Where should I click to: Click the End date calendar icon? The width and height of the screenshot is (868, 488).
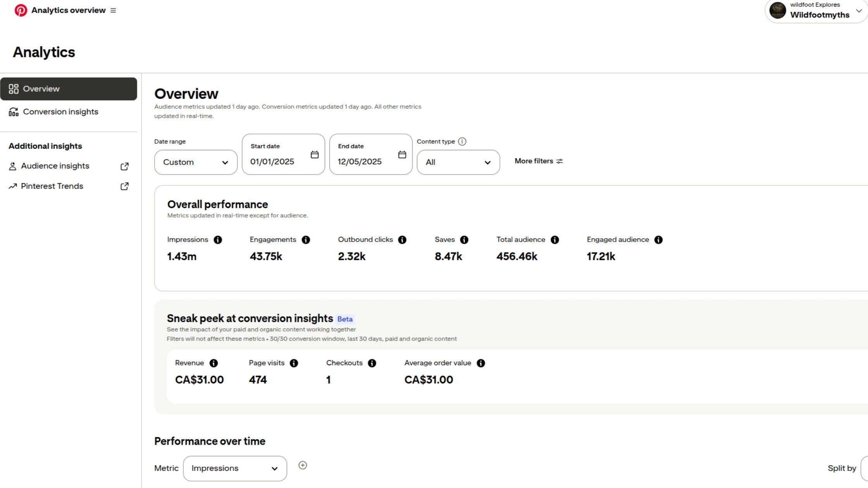[402, 155]
